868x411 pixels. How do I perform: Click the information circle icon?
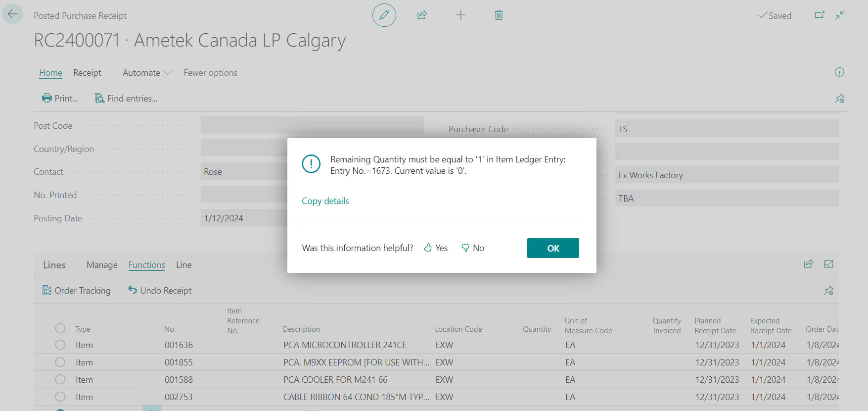(839, 72)
